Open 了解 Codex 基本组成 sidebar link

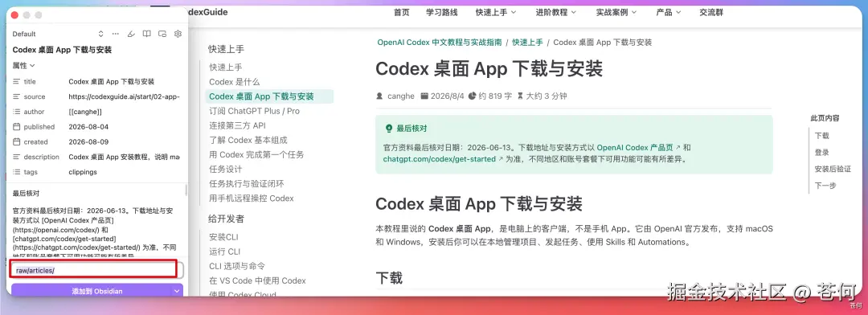coord(248,140)
